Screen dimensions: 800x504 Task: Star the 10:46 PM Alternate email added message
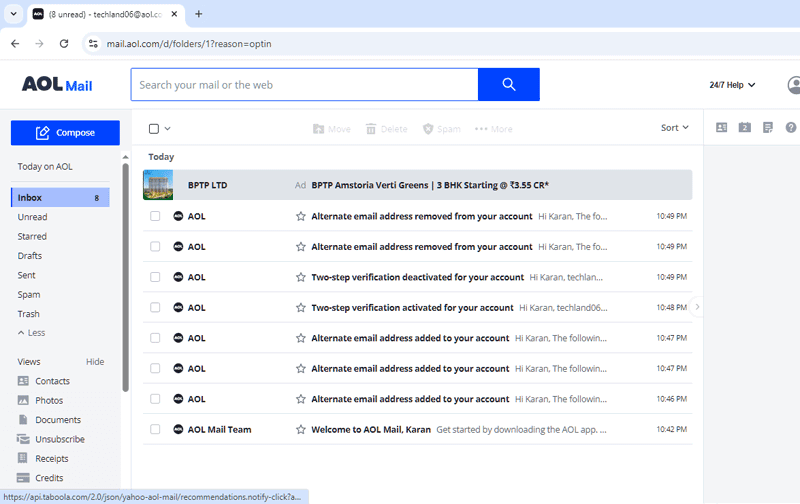tap(301, 399)
